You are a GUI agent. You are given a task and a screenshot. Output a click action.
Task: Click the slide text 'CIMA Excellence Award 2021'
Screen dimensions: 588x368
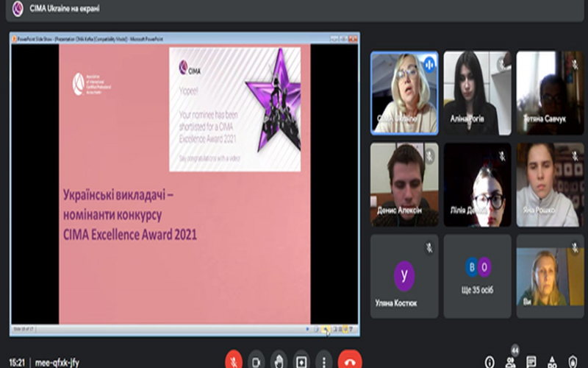click(x=130, y=235)
